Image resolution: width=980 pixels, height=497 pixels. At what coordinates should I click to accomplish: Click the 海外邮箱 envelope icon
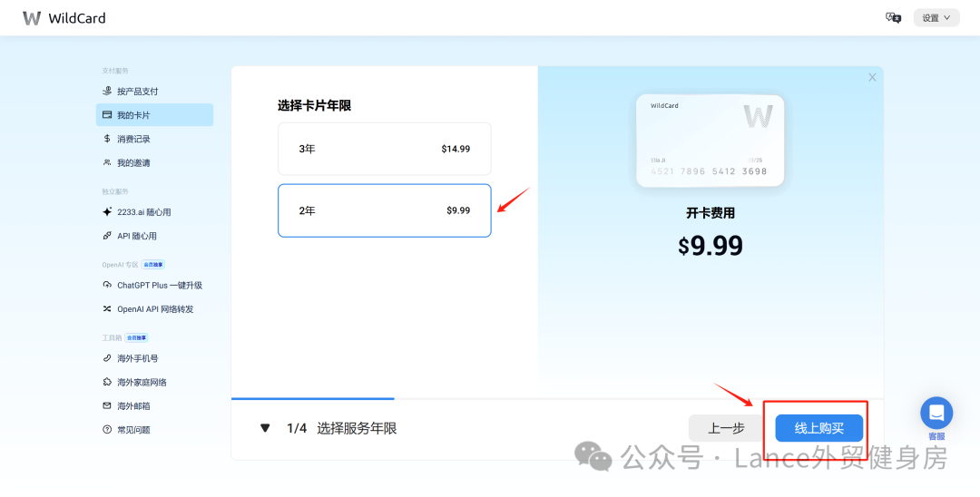[107, 406]
